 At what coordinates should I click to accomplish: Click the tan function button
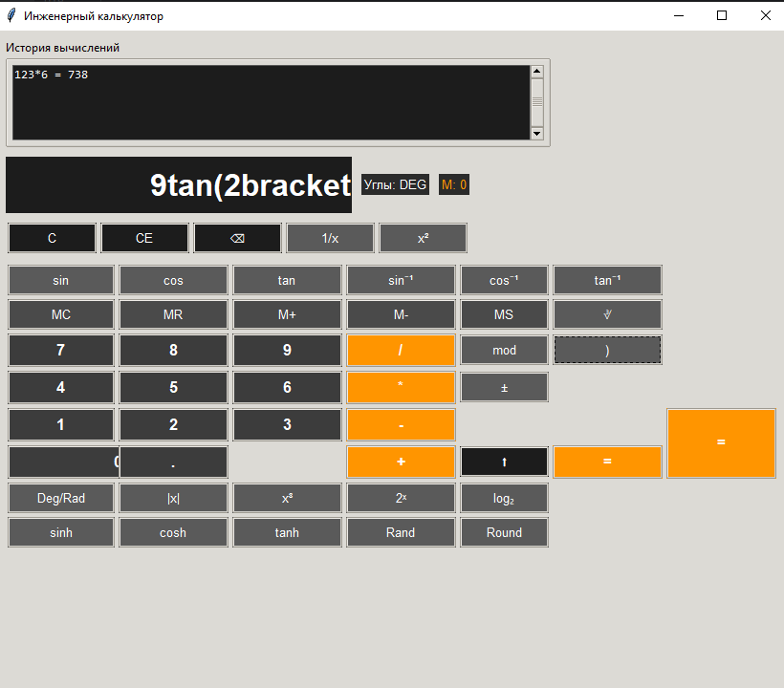[287, 280]
